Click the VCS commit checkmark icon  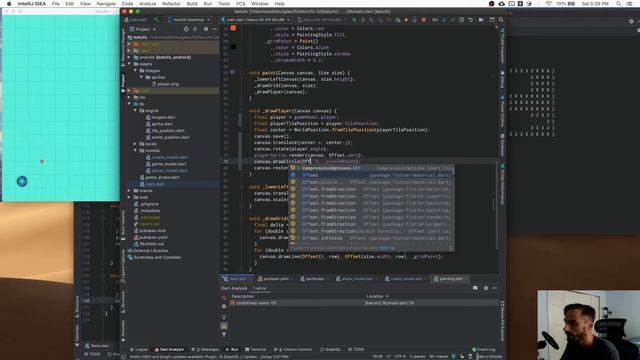[x=453, y=20]
